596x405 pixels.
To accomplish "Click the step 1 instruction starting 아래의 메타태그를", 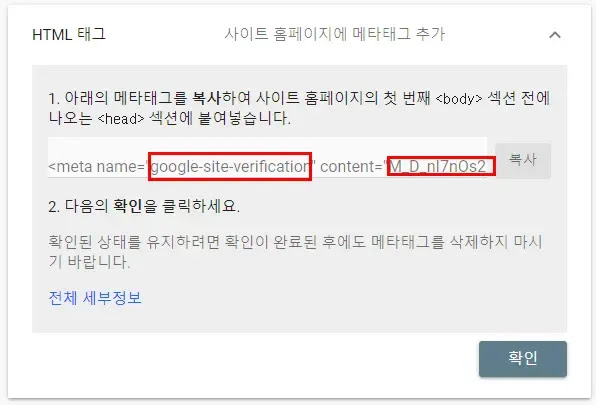I will point(299,109).
